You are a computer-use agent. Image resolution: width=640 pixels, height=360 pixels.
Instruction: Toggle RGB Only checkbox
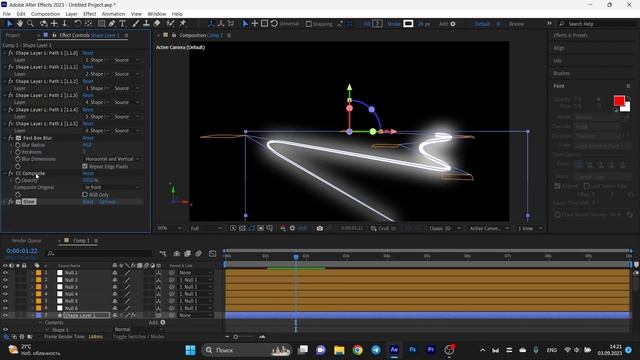coord(85,195)
